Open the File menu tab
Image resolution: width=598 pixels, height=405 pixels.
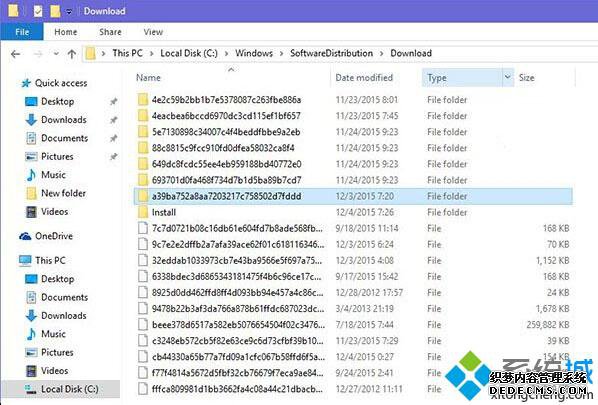coord(22,32)
